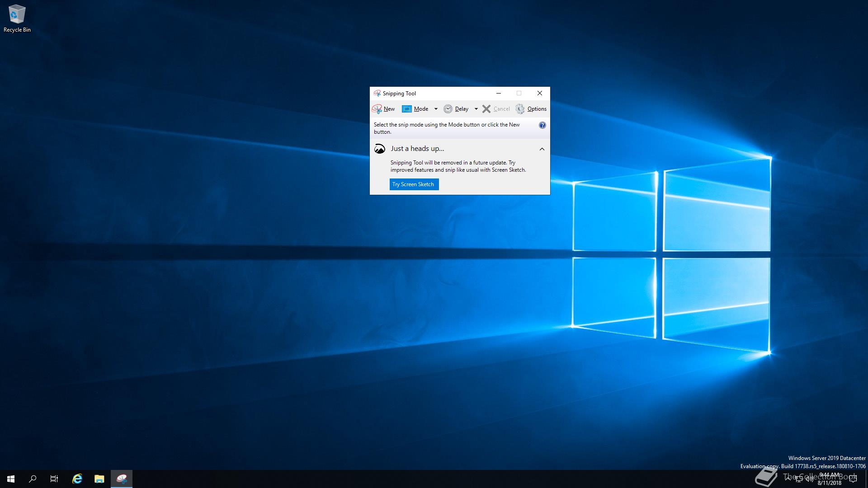Open File Explorer from taskbar
This screenshot has height=488, width=868.
(99, 479)
